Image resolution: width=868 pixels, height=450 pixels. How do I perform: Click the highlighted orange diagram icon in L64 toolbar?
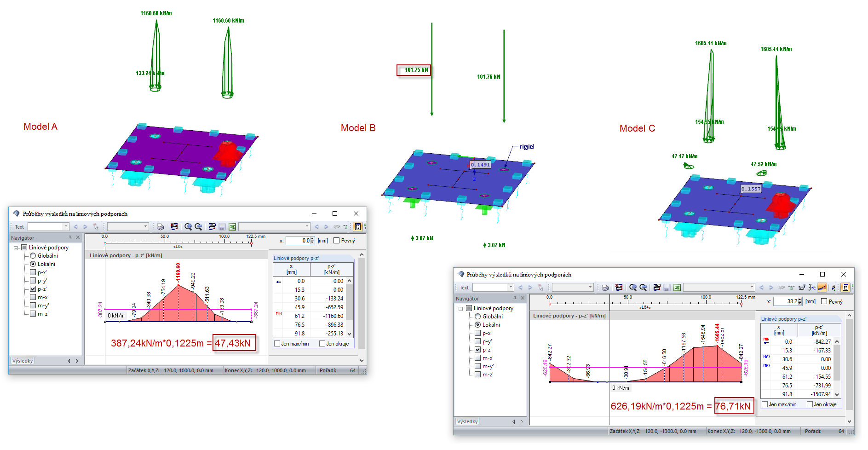(822, 288)
